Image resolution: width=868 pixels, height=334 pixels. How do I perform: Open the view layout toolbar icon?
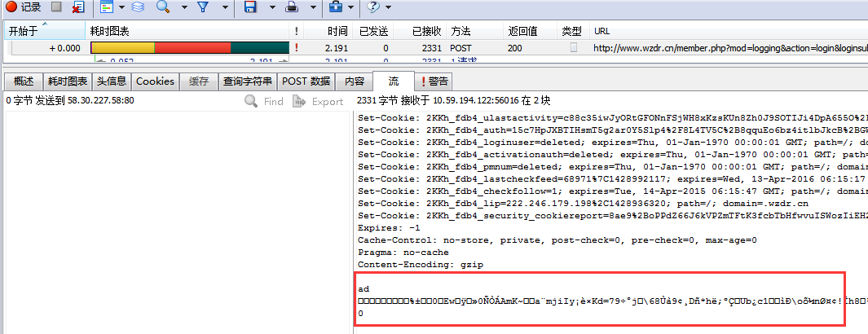click(x=106, y=7)
